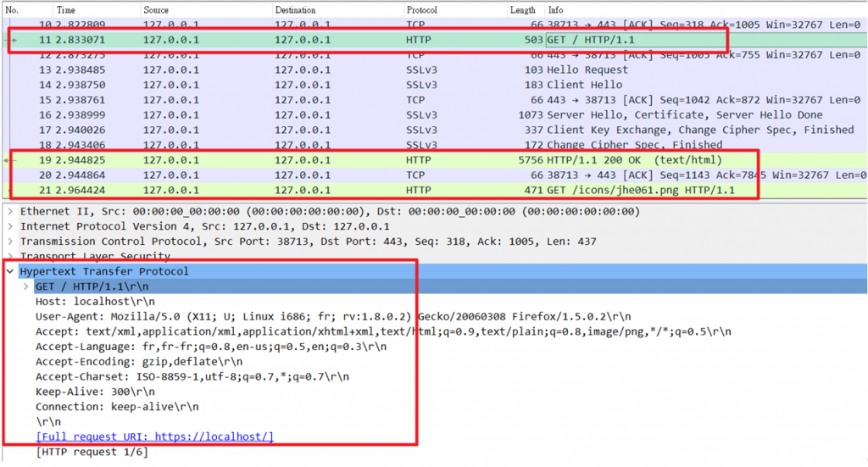Select packet 14 Client Hello row

[x=434, y=85]
